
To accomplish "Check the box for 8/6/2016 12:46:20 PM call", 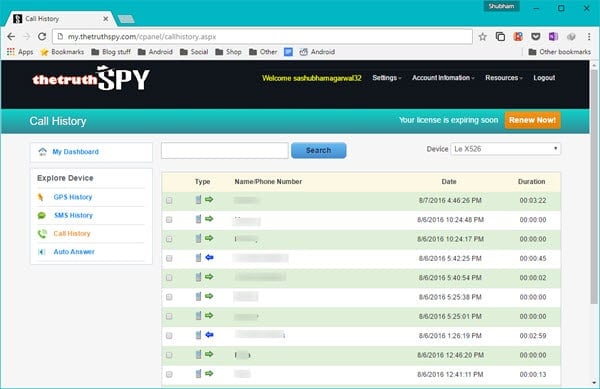I will (169, 355).
